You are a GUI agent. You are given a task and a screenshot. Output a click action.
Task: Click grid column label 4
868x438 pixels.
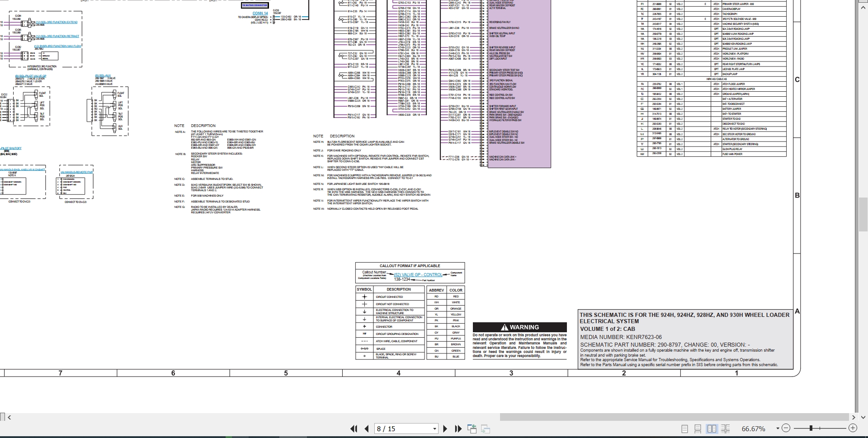click(398, 373)
